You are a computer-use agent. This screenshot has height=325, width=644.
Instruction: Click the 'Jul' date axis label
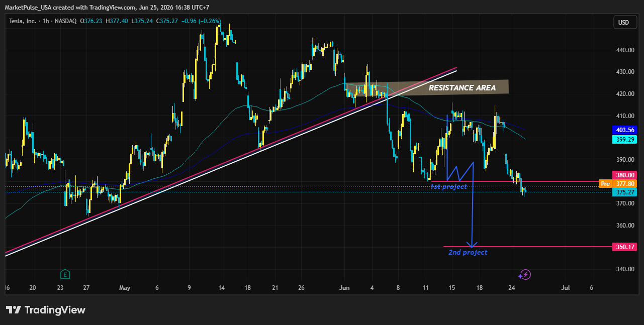click(x=565, y=288)
